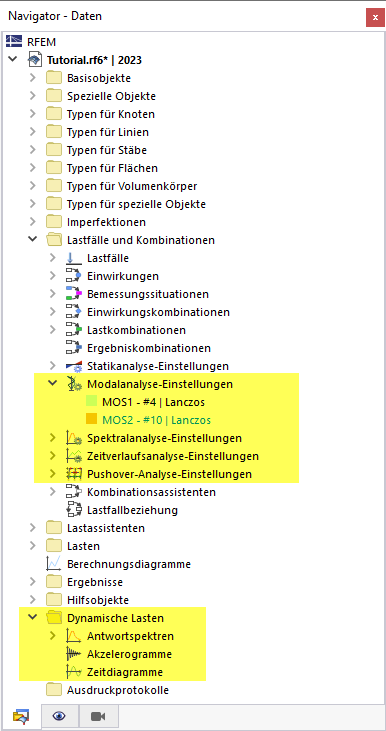Viewport: 386px width, 731px height.
Task: Click the Imperfektionen folder icon
Action: click(54, 222)
